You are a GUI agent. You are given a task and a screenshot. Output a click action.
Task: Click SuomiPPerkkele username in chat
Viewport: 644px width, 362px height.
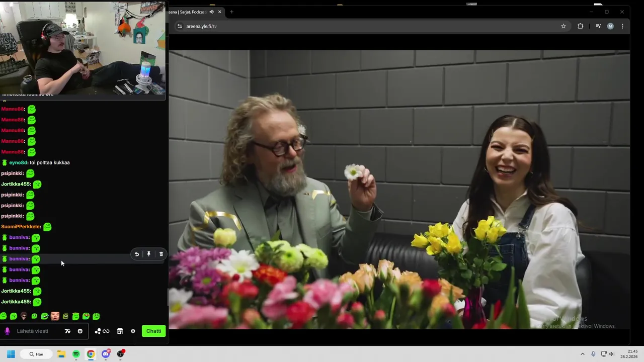(x=20, y=227)
